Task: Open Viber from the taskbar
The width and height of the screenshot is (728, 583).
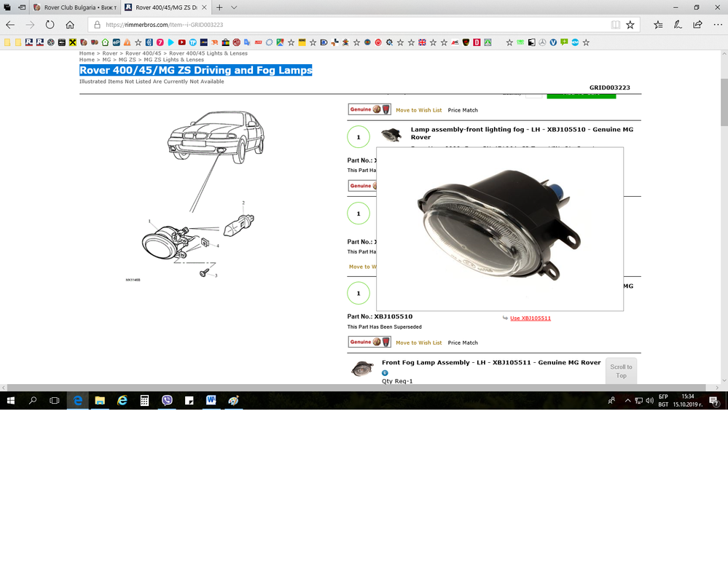Action: 167,400
